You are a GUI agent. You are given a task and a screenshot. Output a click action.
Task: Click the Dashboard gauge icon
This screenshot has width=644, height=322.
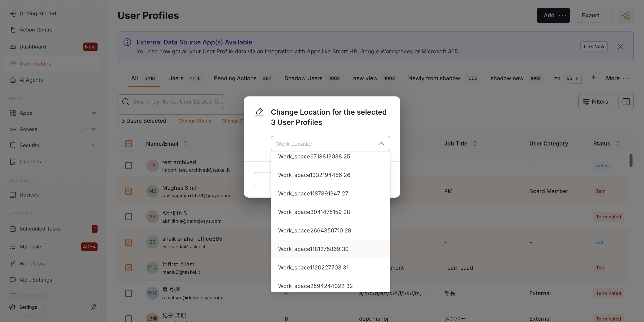click(13, 47)
